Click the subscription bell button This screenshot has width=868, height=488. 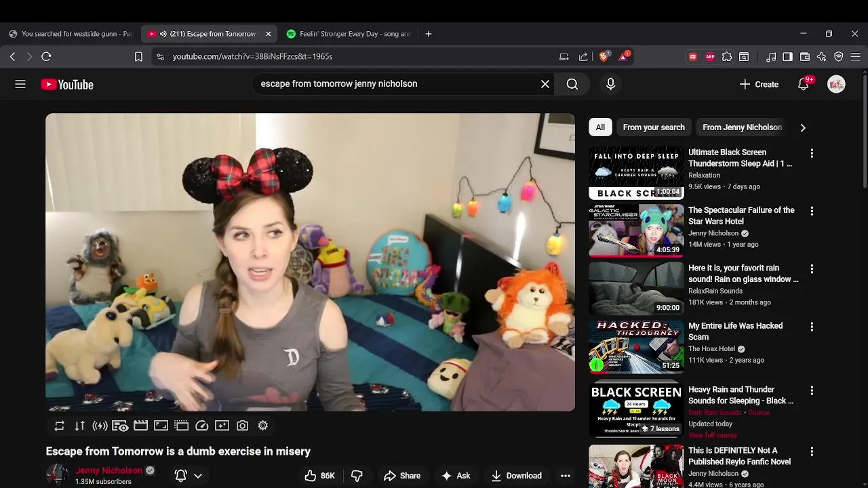pyautogui.click(x=180, y=476)
